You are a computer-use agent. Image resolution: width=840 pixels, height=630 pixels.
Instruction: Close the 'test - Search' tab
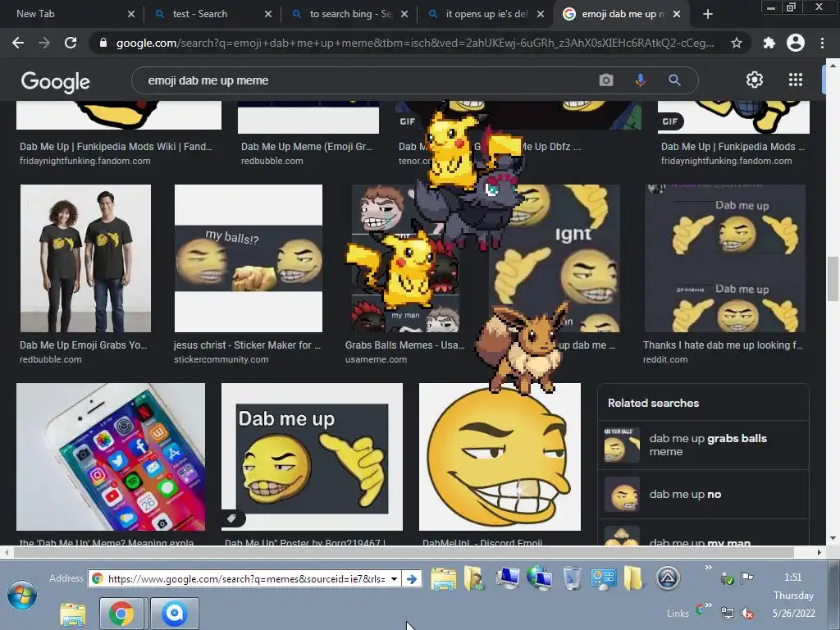[268, 14]
